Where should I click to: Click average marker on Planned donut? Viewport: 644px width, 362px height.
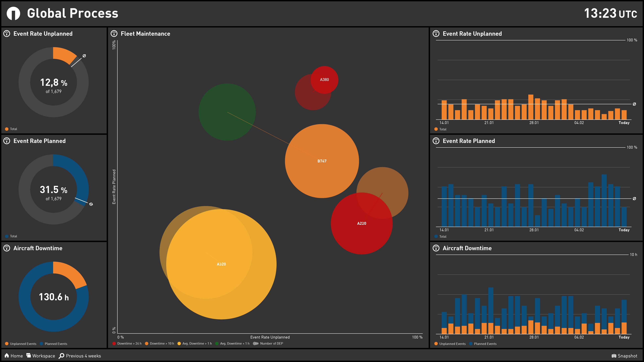click(x=91, y=204)
